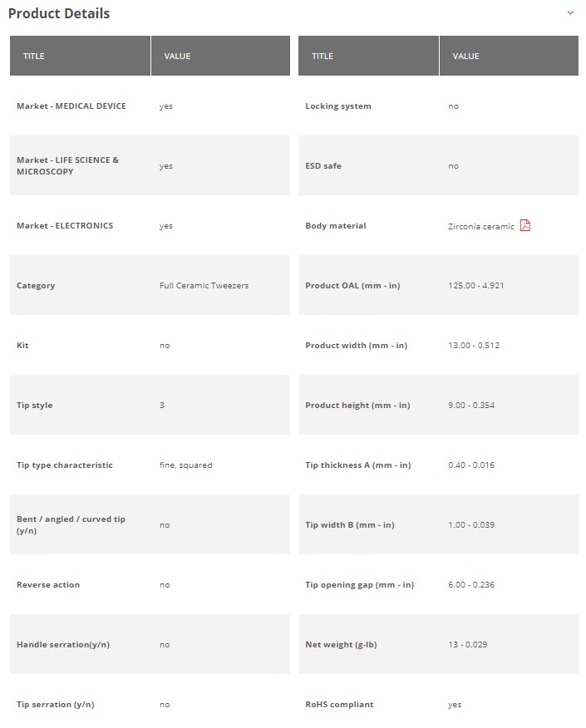The image size is (586, 728).
Task: Select the 6.00 - 0.236 tip gap value
Action: point(470,585)
